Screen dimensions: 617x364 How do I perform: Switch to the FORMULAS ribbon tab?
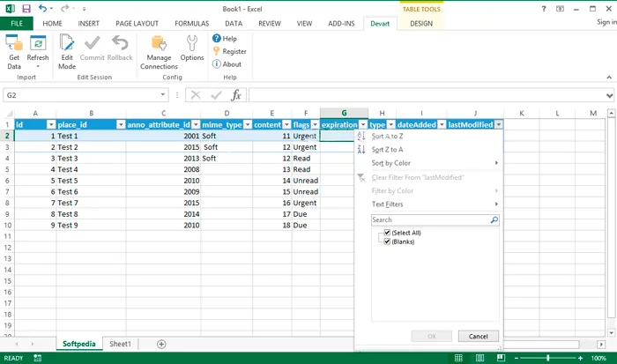pyautogui.click(x=192, y=24)
